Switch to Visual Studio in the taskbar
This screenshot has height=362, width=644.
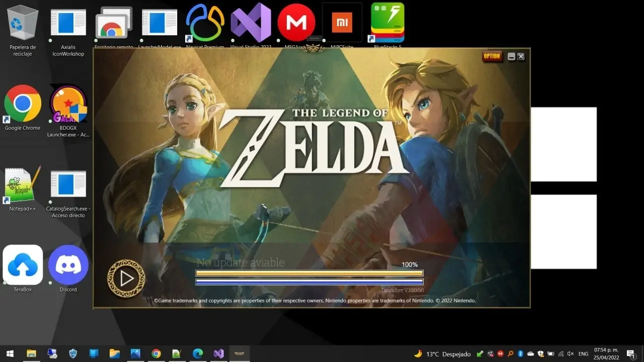point(218,353)
